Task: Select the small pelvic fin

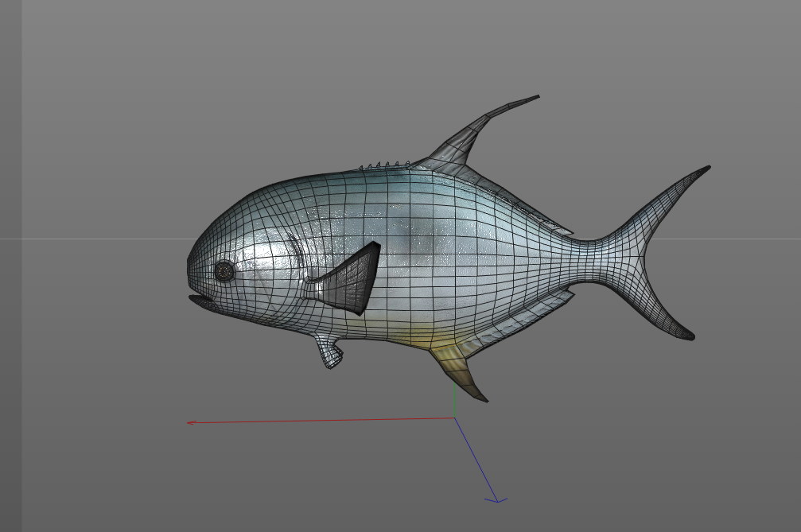Action: (329, 352)
